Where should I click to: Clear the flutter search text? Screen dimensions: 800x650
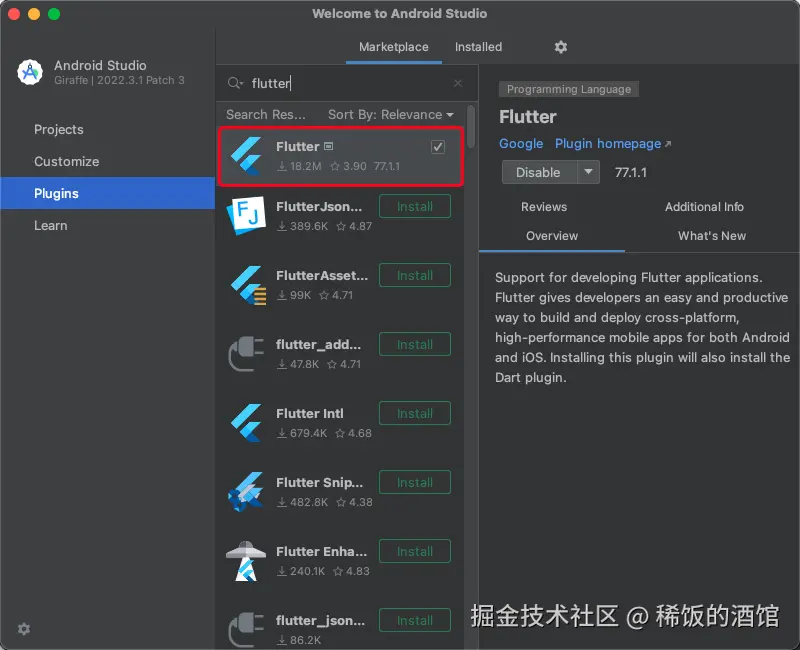(458, 83)
